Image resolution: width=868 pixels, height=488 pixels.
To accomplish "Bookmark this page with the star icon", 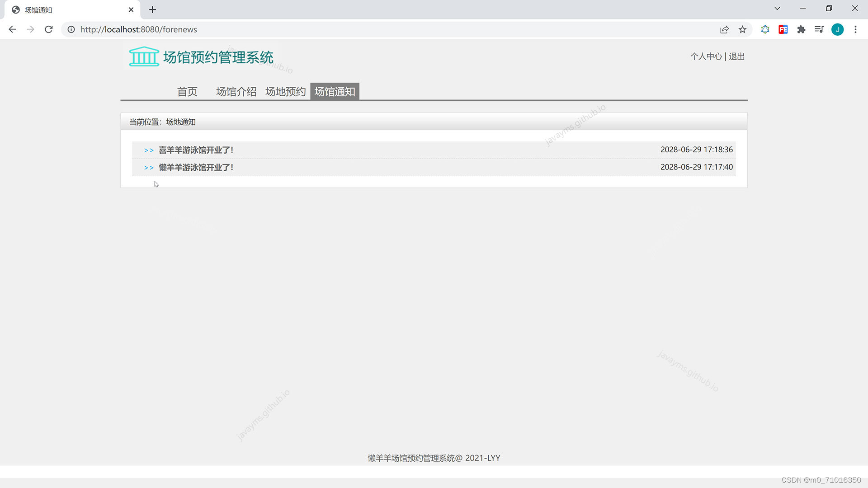I will pos(742,29).
